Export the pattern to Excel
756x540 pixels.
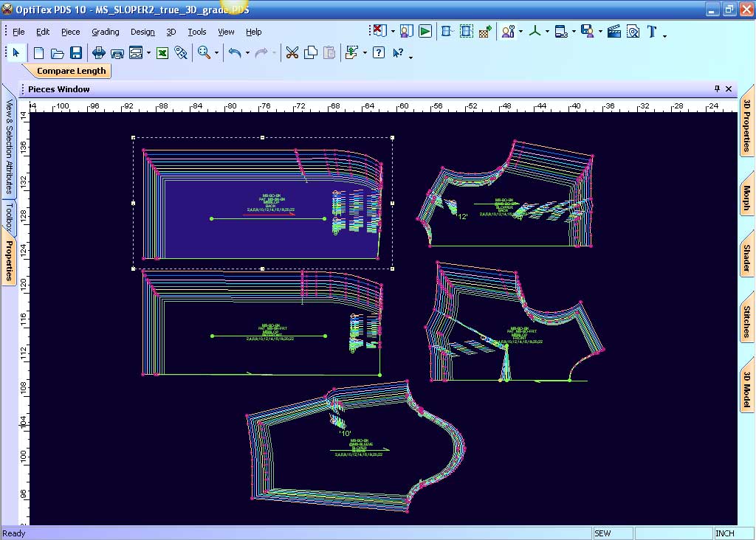coord(161,52)
